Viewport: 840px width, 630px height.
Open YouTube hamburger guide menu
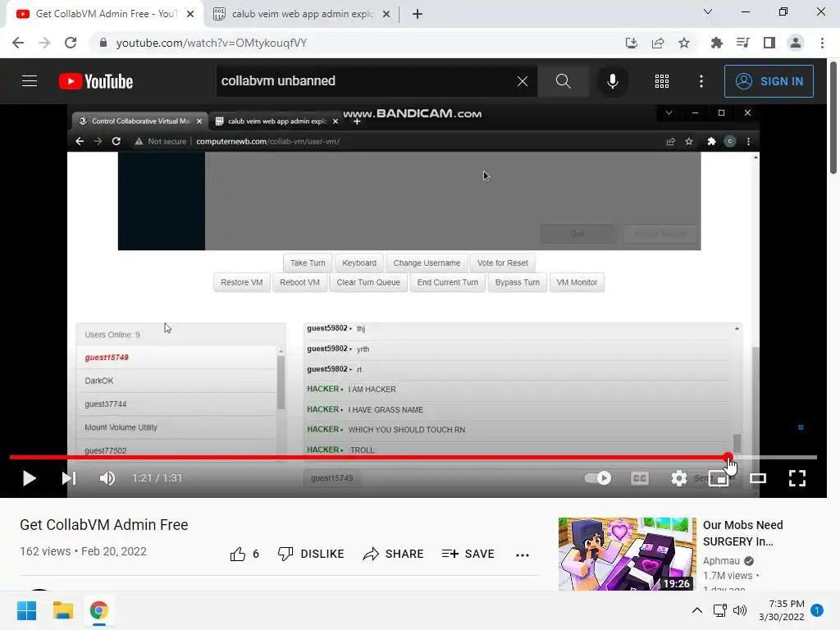tap(30, 81)
